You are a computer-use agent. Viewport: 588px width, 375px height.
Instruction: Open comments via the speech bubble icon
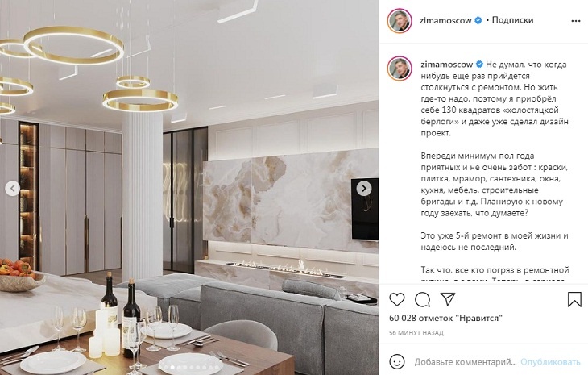coord(422,299)
